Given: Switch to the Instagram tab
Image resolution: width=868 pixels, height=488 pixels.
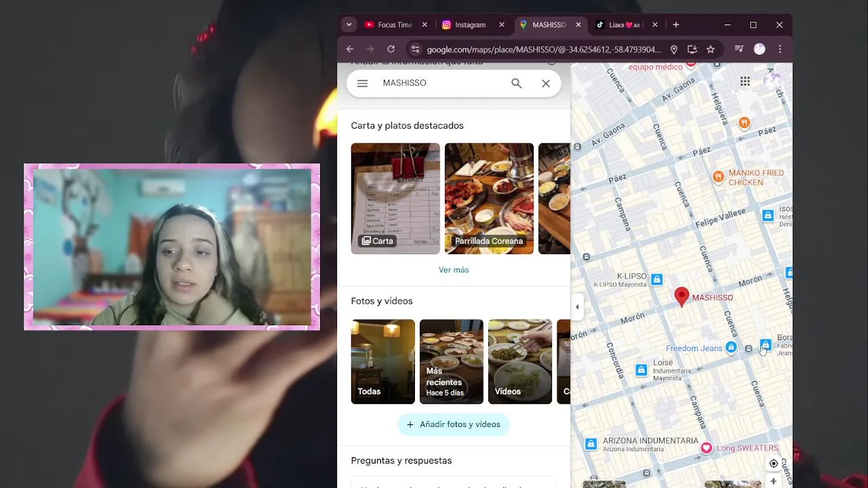Looking at the screenshot, I should coord(471,25).
